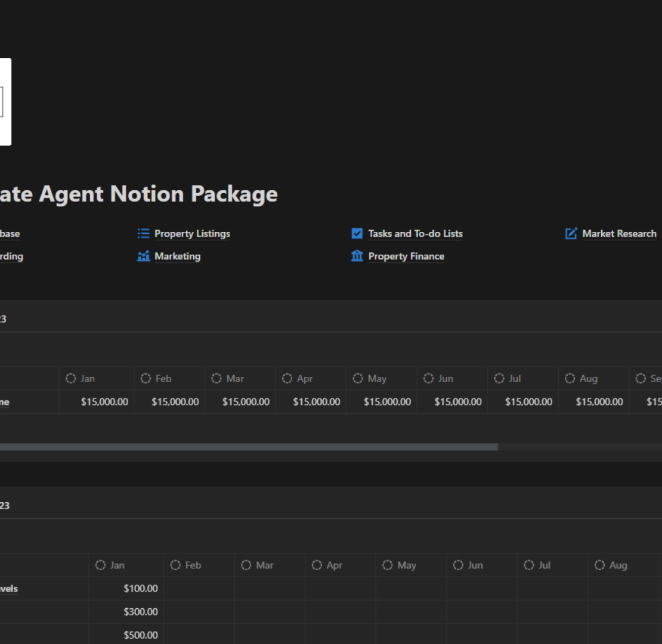Click the May column icon in the income table
Image resolution: width=662 pixels, height=644 pixels.
click(358, 379)
